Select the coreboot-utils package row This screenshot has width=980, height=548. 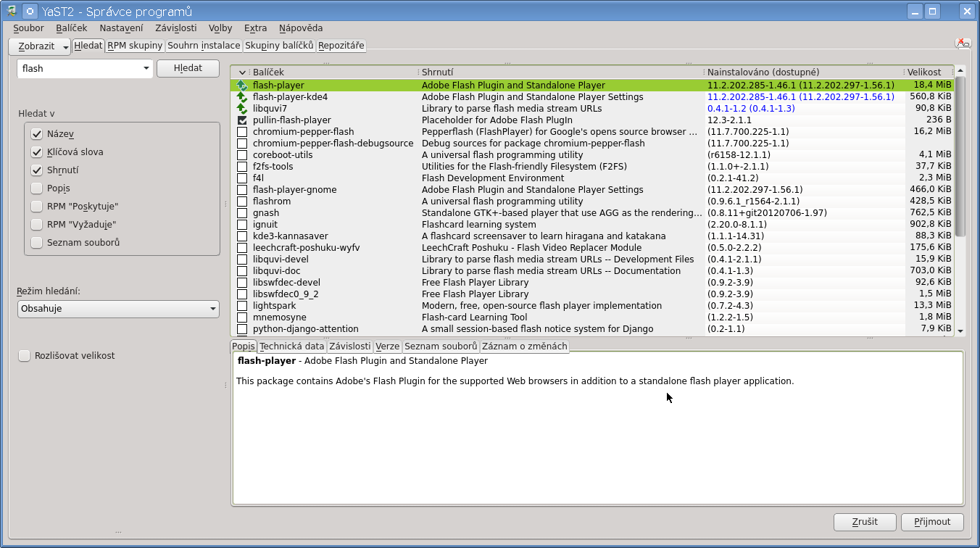[x=592, y=155]
